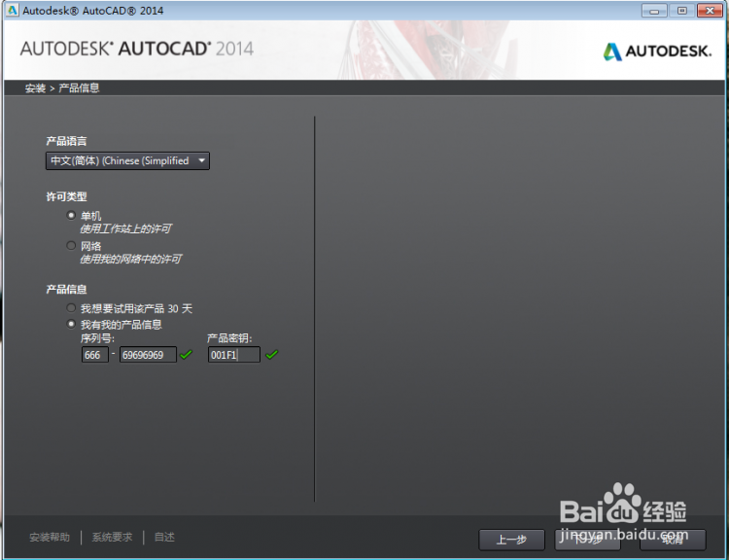Image resolution: width=729 pixels, height=560 pixels.
Task: Choose 我有我的产品信息 option
Action: pos(71,324)
